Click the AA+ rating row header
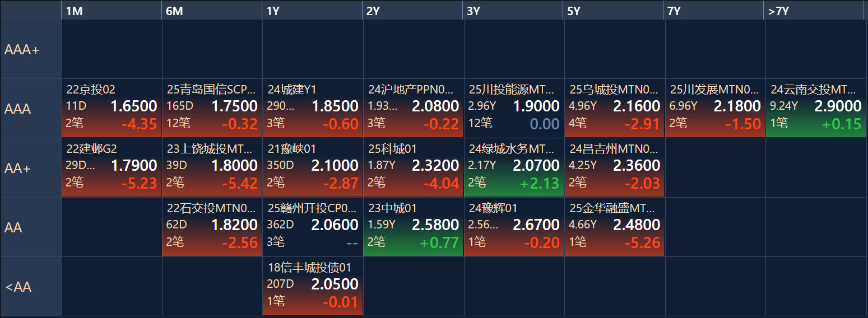 [31, 167]
